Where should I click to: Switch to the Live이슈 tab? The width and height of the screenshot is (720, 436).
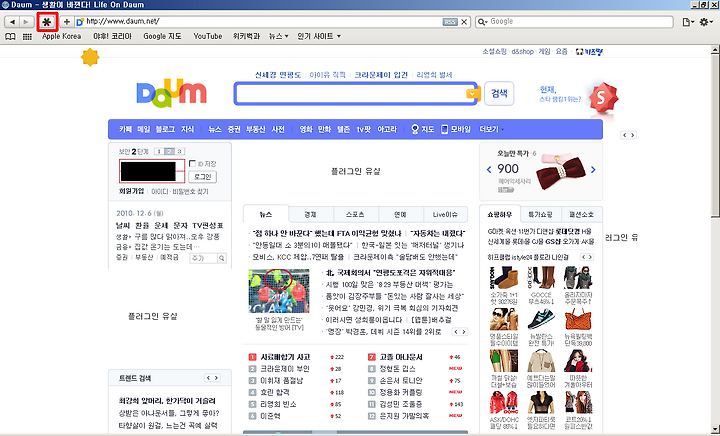tap(445, 214)
